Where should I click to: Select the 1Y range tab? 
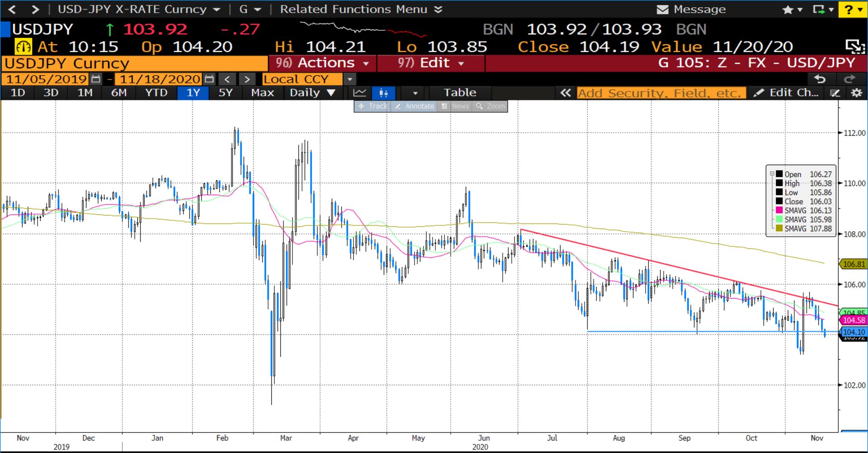coord(193,93)
